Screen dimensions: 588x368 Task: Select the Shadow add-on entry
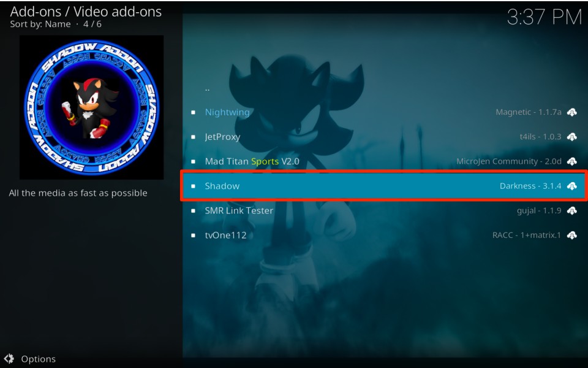(x=383, y=186)
